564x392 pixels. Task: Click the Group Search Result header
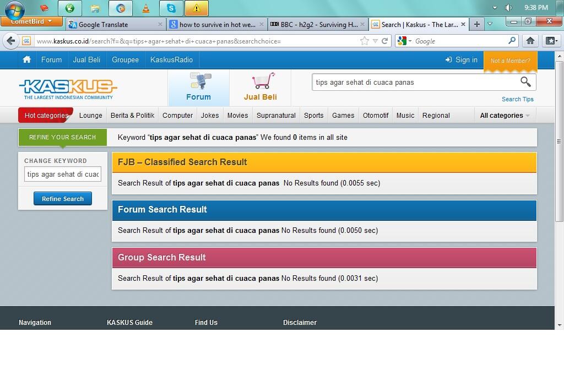coord(324,258)
